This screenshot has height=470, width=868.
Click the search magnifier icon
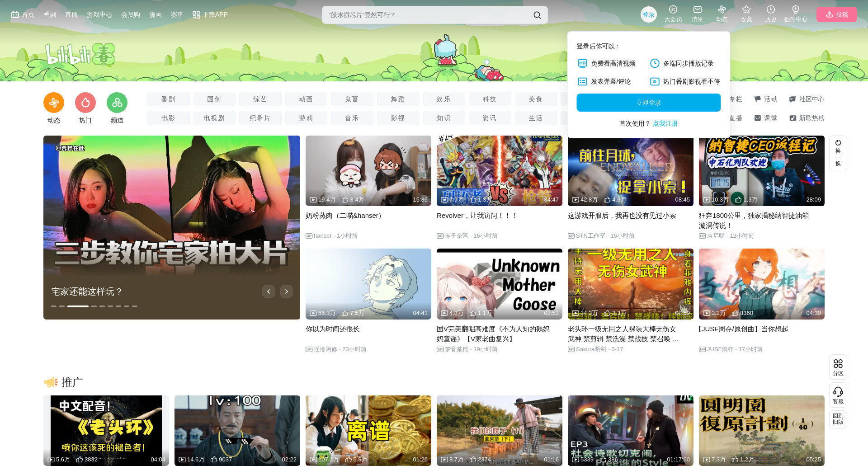[x=537, y=15]
